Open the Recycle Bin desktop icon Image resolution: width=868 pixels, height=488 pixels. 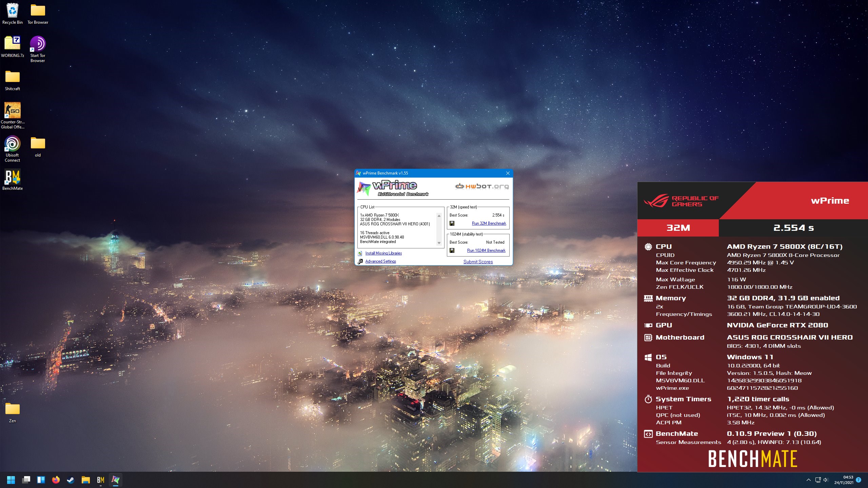click(x=13, y=14)
